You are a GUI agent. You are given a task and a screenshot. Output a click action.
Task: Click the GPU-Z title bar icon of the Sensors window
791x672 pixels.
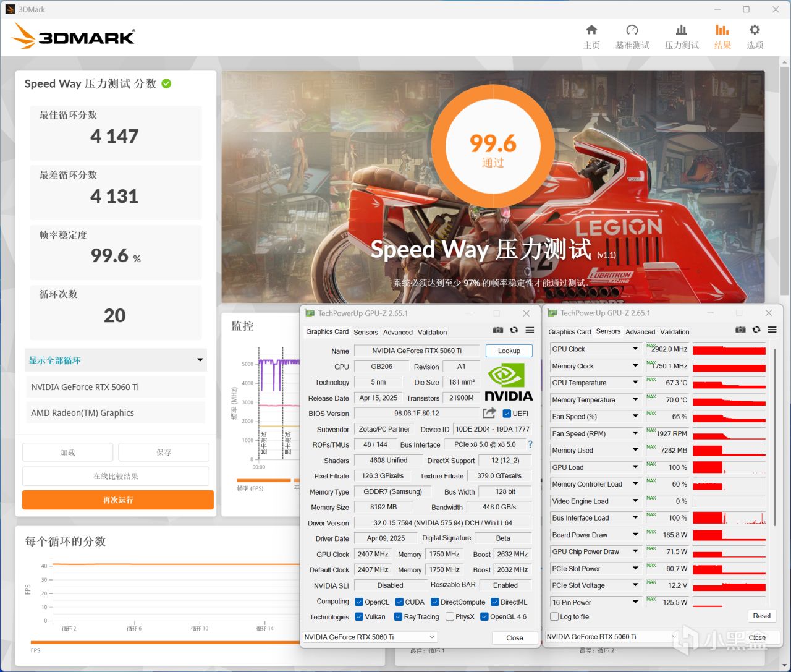(x=552, y=313)
